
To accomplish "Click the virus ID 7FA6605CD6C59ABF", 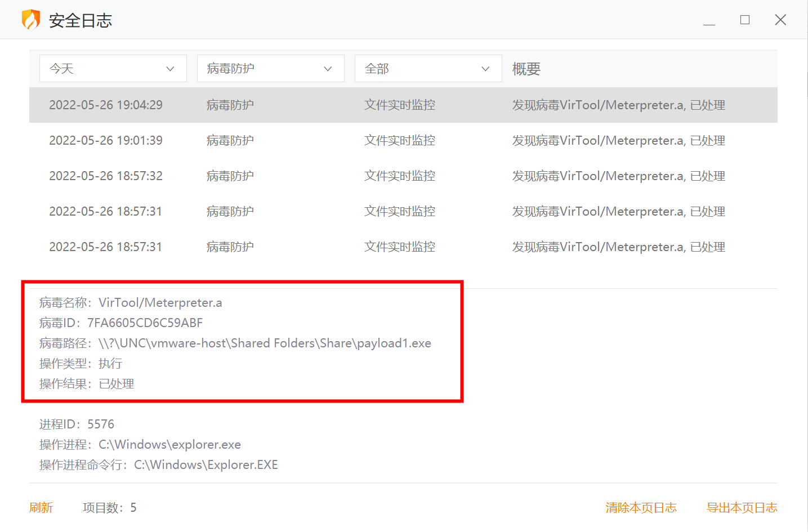I will coord(145,323).
